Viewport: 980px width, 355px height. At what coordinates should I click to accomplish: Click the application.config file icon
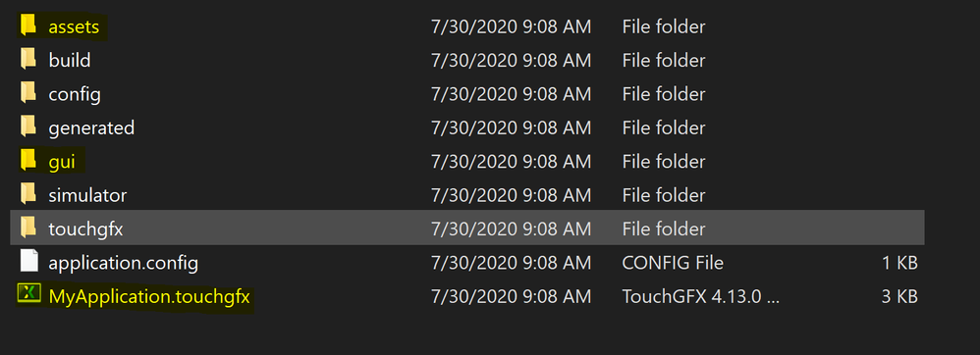28,262
